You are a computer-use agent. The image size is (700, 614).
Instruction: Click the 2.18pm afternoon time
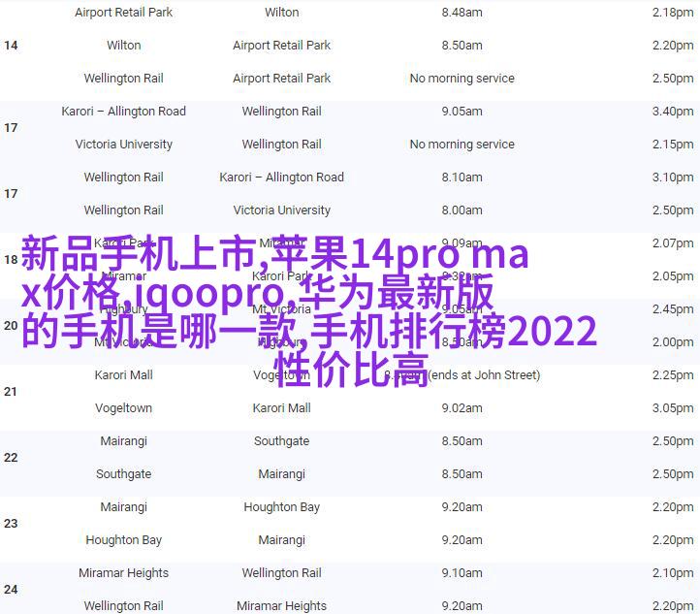click(x=673, y=12)
